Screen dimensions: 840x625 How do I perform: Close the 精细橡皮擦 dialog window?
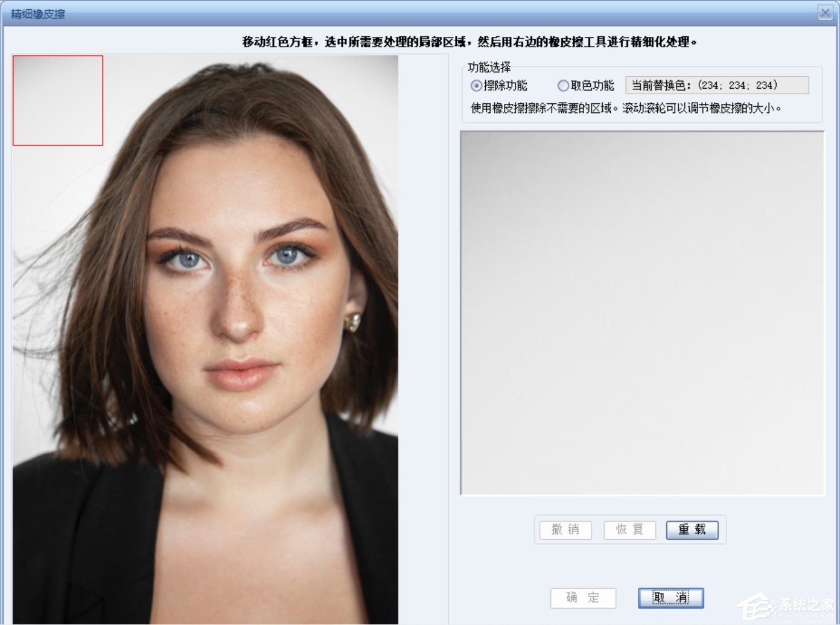tap(825, 12)
